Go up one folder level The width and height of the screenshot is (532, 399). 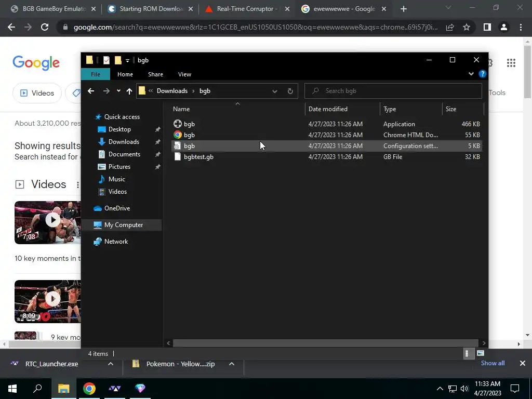129,91
